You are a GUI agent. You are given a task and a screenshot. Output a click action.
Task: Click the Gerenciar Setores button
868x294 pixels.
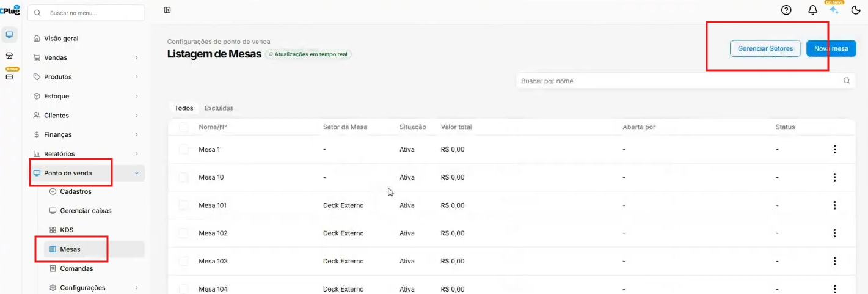click(765, 48)
